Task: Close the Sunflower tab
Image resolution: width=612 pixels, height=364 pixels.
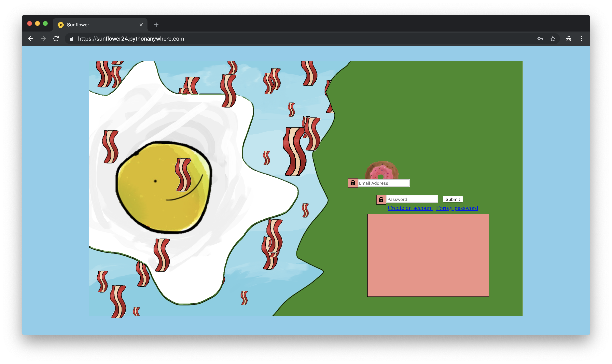Action: tap(141, 25)
